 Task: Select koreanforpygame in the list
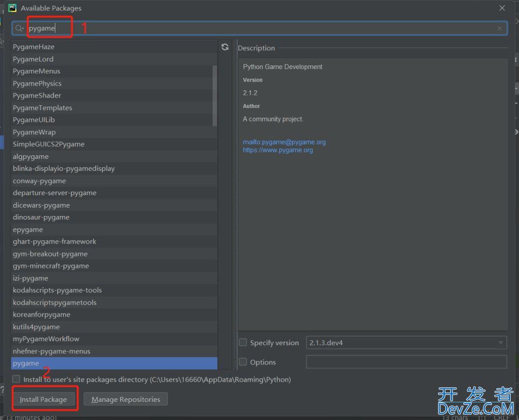(114, 315)
